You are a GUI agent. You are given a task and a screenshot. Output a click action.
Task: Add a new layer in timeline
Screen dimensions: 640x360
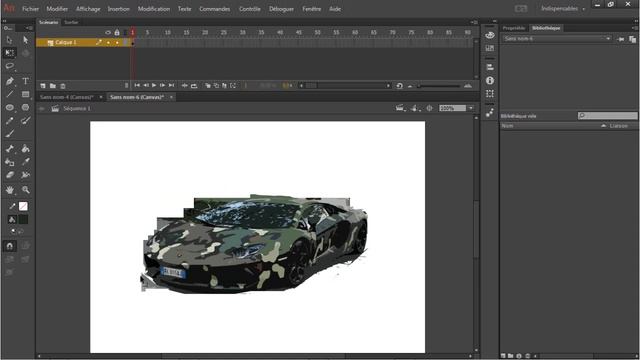(43, 86)
